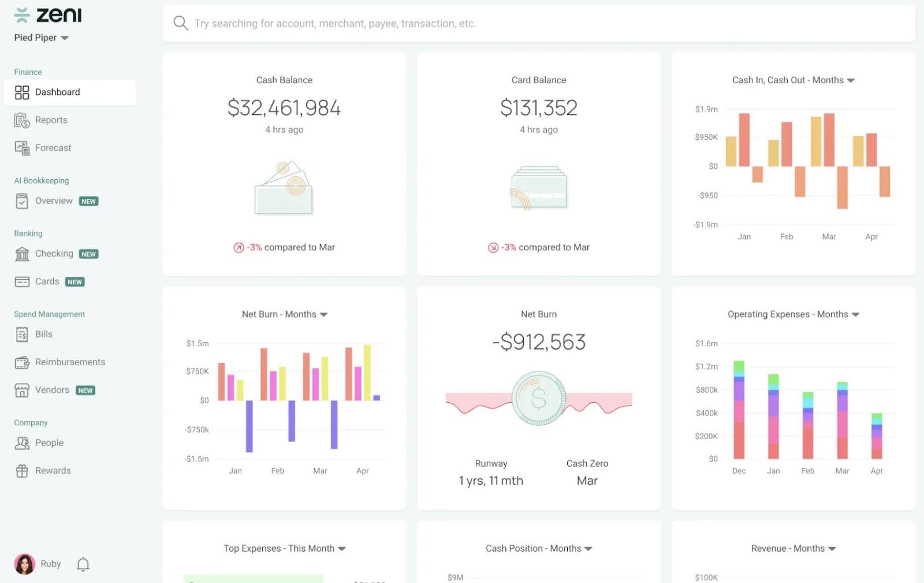Viewport: 924px width, 583px height.
Task: Click the green Top Expenses progress bar
Action: pyautogui.click(x=253, y=578)
